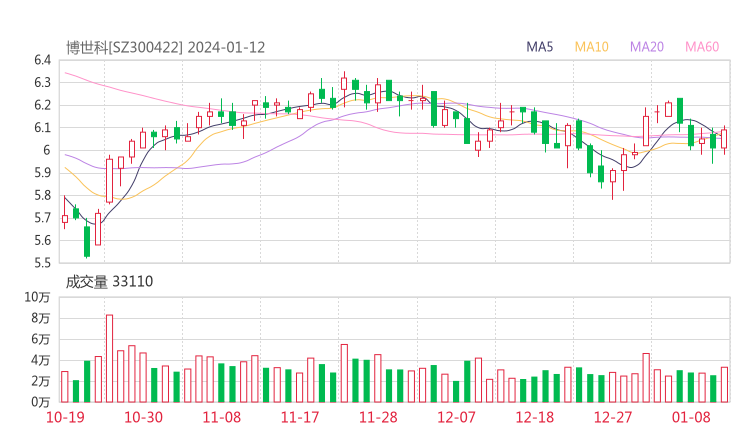Screen dimensions: 740x440
Task: Click the 01-08 date axis label
Action: tap(691, 417)
